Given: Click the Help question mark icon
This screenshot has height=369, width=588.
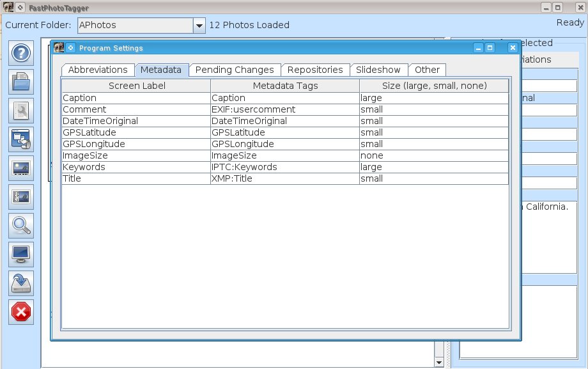Looking at the screenshot, I should 22,52.
